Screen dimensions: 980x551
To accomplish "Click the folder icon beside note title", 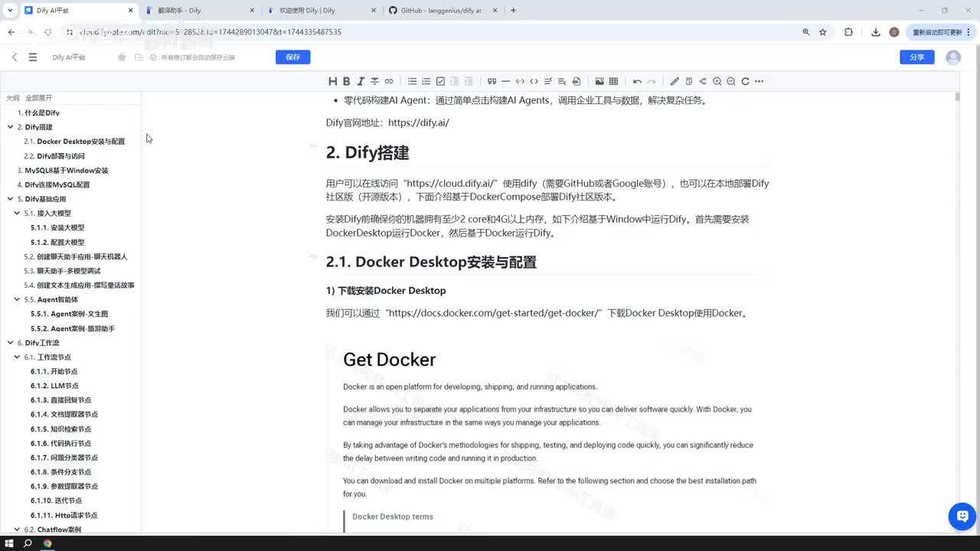I will [x=139, y=57].
